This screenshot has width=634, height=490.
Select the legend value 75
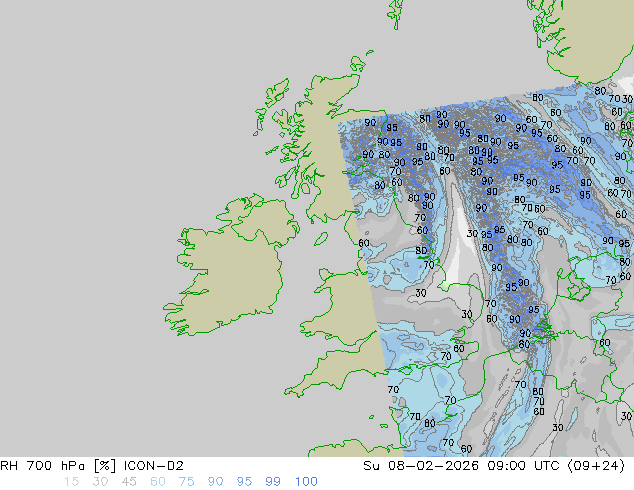[186, 482]
